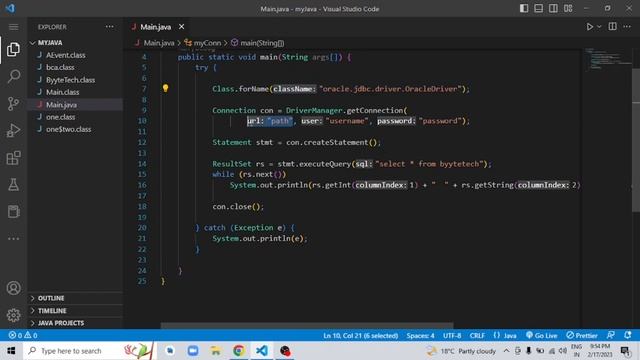Click Main.java in the breadcrumb
640x360 pixels.
point(159,43)
